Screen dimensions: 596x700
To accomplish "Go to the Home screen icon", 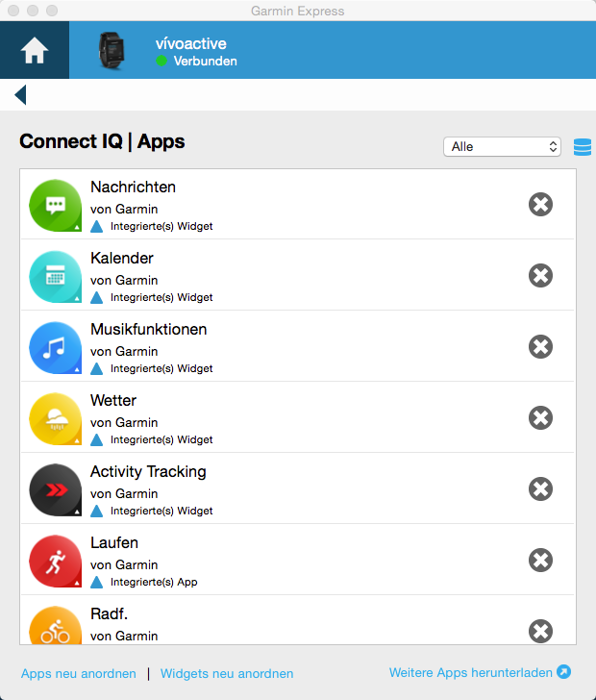I will (x=34, y=51).
